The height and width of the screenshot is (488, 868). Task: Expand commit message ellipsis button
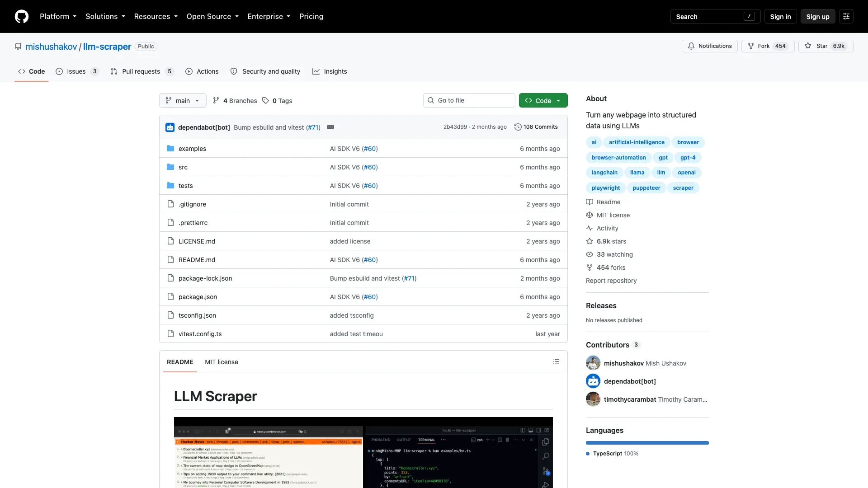tap(330, 127)
